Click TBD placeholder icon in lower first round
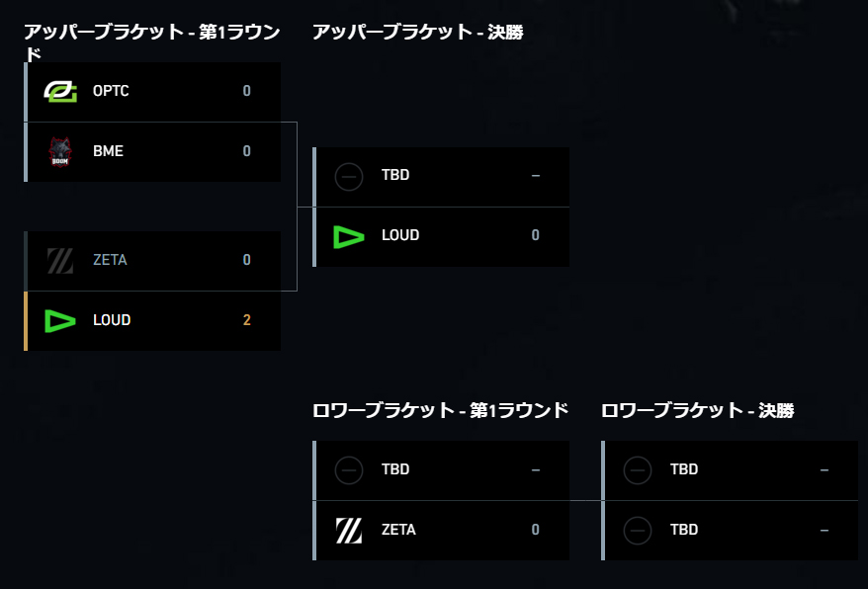Image resolution: width=868 pixels, height=589 pixels. click(349, 470)
